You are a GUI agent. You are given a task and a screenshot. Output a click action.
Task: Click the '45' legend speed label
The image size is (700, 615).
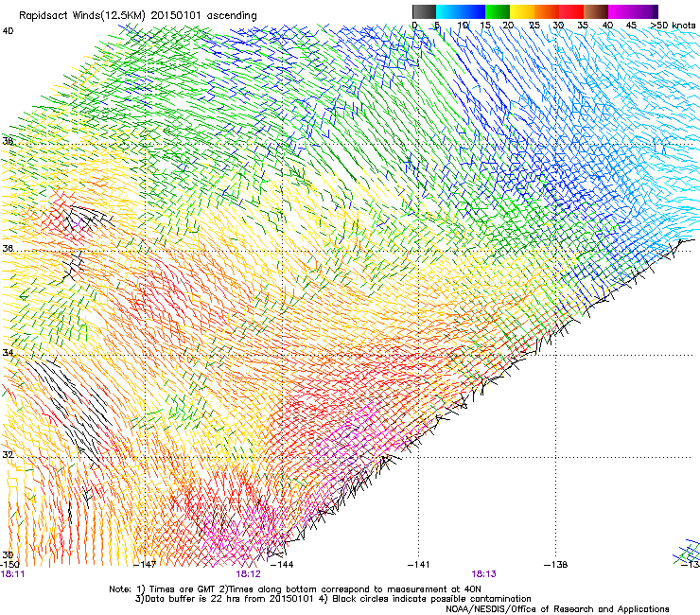point(631,25)
